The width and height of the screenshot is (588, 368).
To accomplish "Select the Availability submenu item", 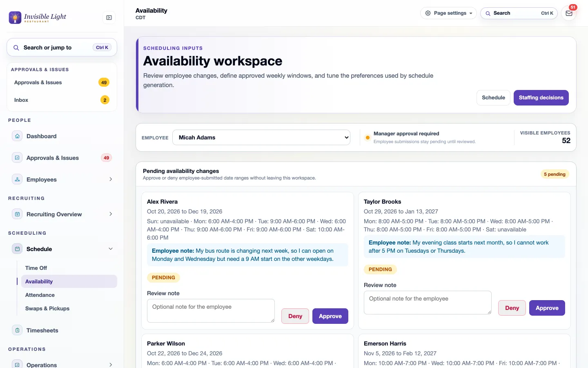I will click(69, 281).
